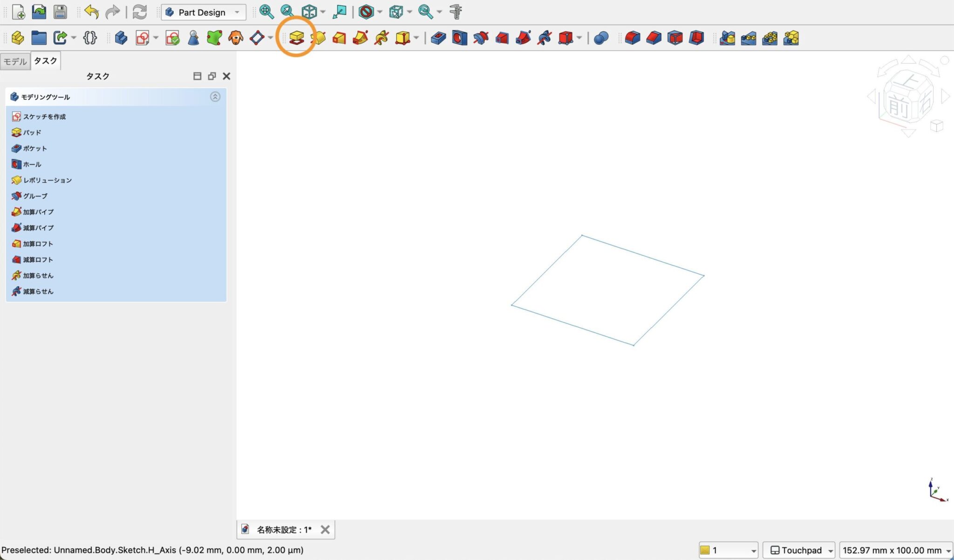Image resolution: width=954 pixels, height=560 pixels.
Task: Create a new Part container
Action: click(18, 38)
